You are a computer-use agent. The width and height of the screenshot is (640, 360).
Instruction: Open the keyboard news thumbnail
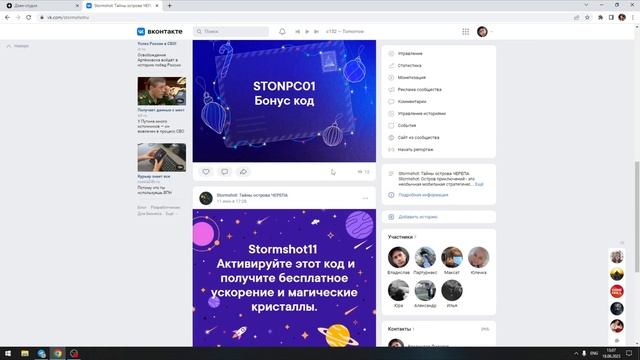coord(162,157)
